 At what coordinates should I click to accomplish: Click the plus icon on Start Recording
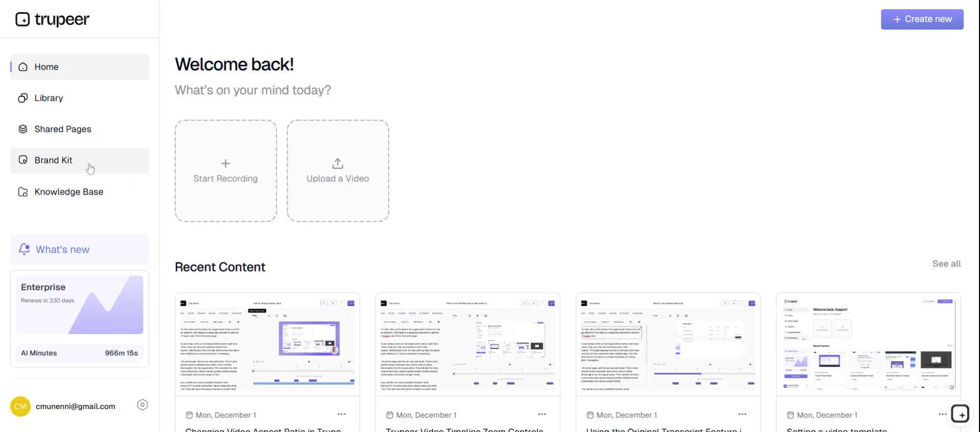click(226, 163)
